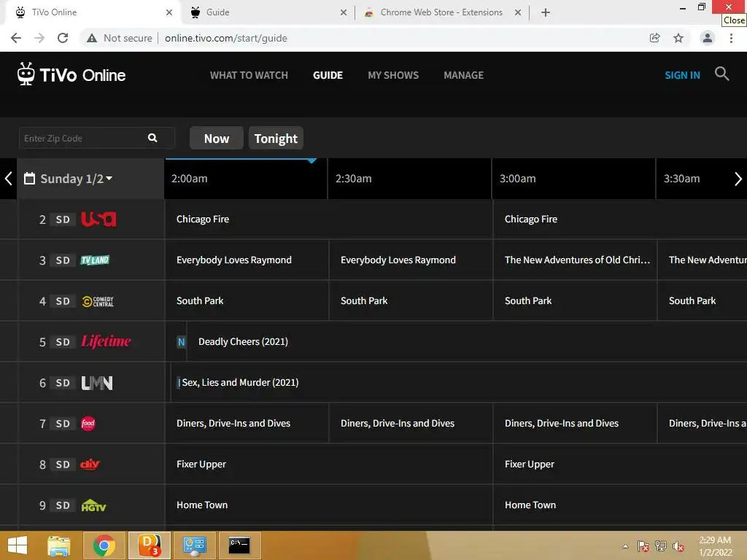Open the search magnifier in TiVo header
Image resolution: width=747 pixels, height=560 pixels.
(x=721, y=74)
